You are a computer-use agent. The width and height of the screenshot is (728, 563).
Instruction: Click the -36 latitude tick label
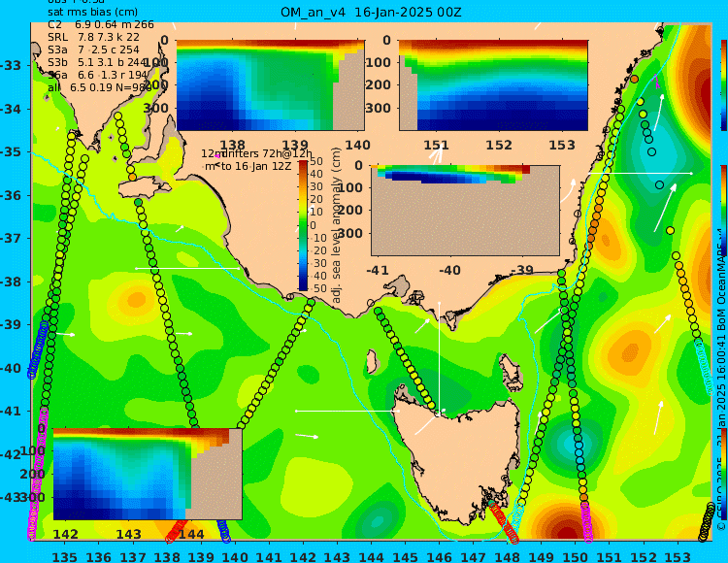[11, 195]
